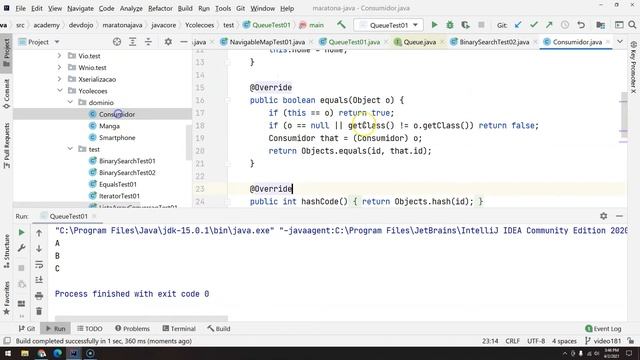Run with coverage icon in toolbar
This screenshot has width=640, height=360.
[465, 25]
